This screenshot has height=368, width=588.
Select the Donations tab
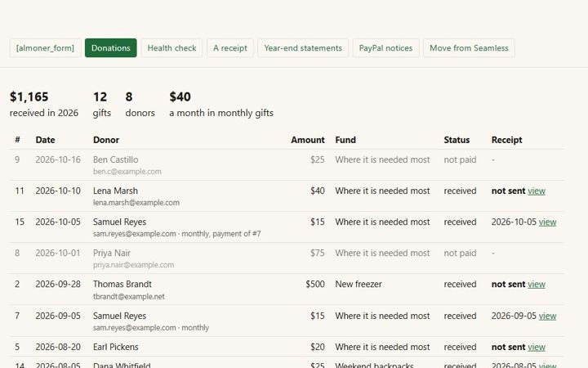point(110,48)
